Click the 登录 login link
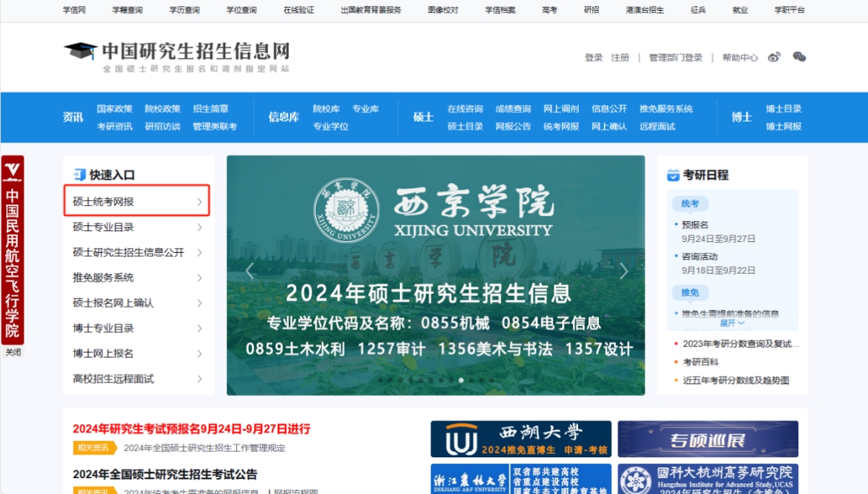 click(593, 58)
